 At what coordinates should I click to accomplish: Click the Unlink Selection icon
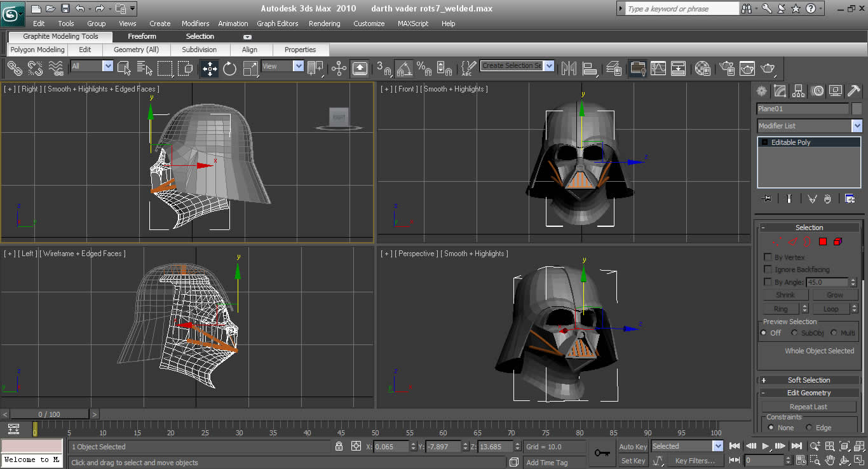(x=35, y=67)
